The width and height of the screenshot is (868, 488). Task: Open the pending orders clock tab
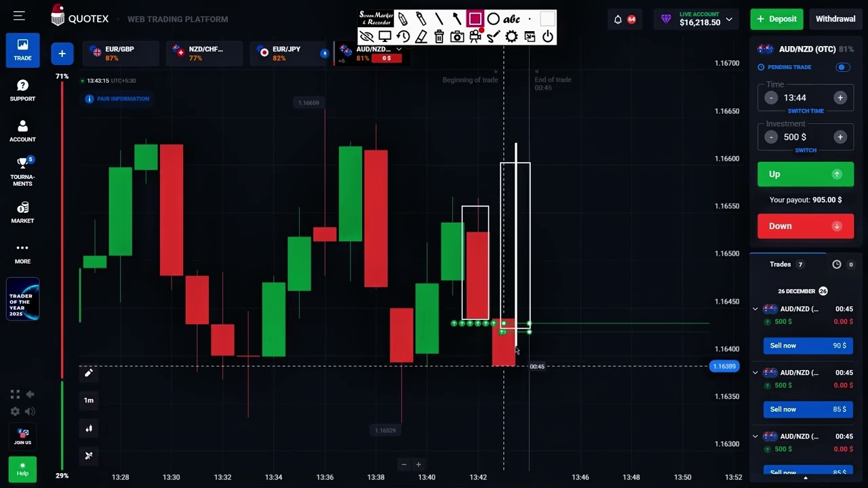coord(842,264)
